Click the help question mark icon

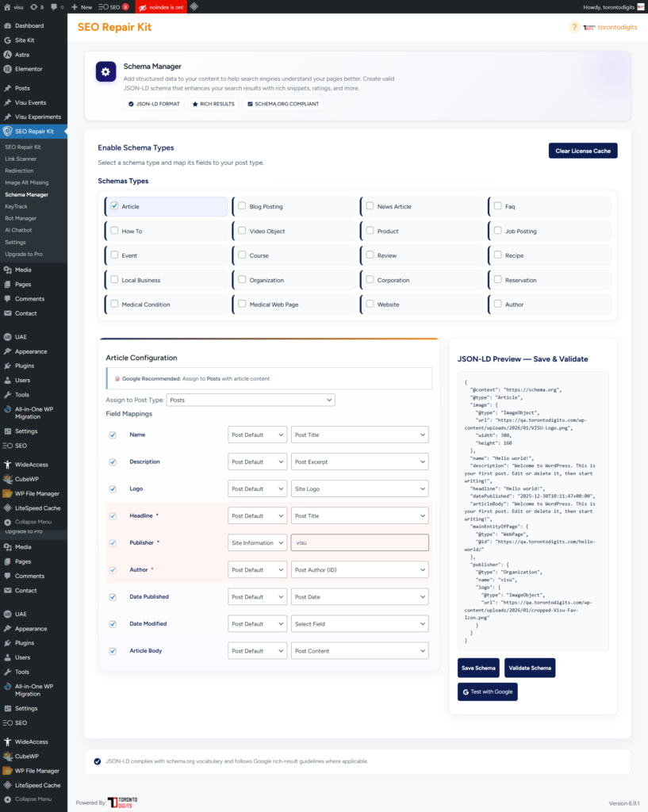(x=573, y=27)
